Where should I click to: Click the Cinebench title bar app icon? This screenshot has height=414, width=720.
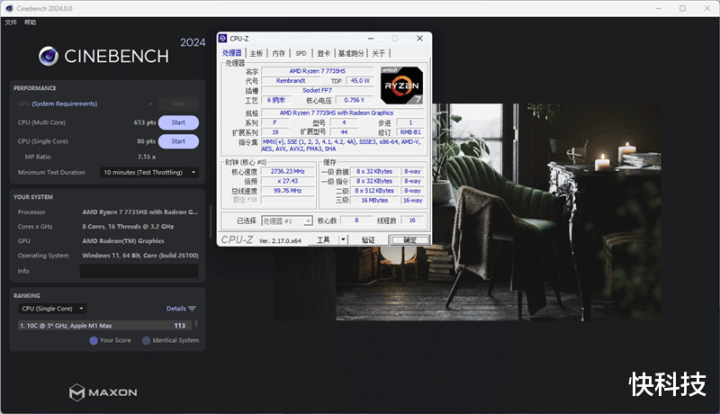pos(9,8)
